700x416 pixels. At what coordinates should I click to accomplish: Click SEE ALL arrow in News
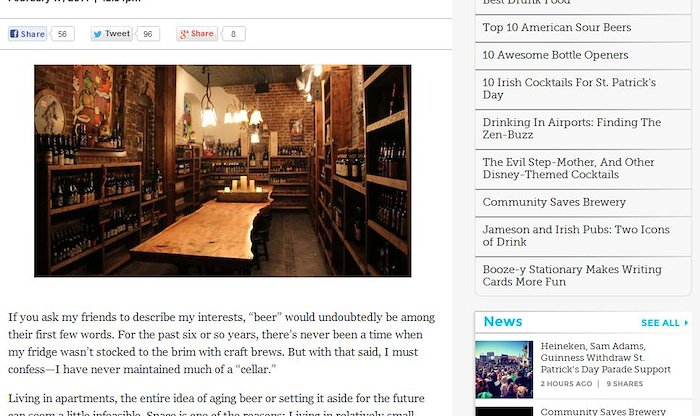tap(665, 323)
